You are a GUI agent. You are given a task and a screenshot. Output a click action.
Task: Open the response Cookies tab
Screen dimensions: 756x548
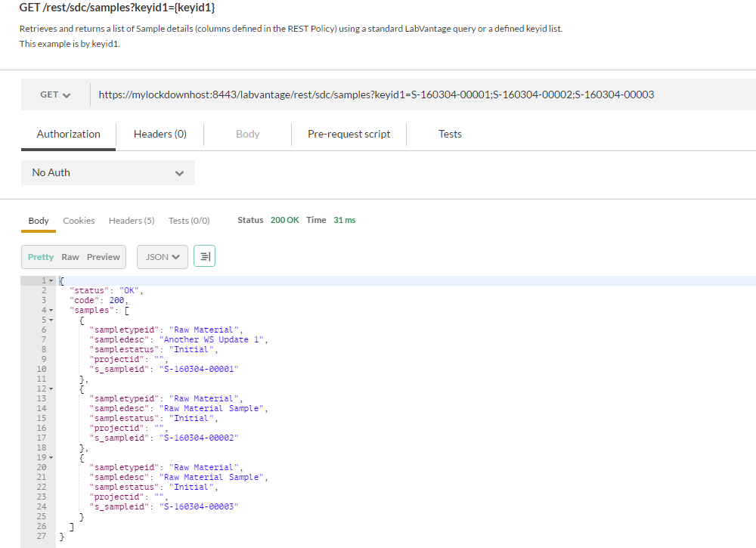(x=79, y=221)
